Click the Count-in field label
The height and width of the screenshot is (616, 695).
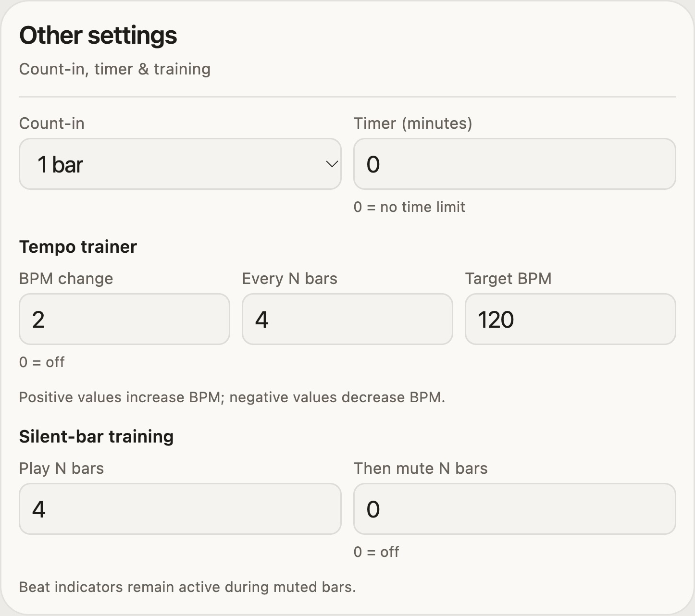pyautogui.click(x=52, y=123)
